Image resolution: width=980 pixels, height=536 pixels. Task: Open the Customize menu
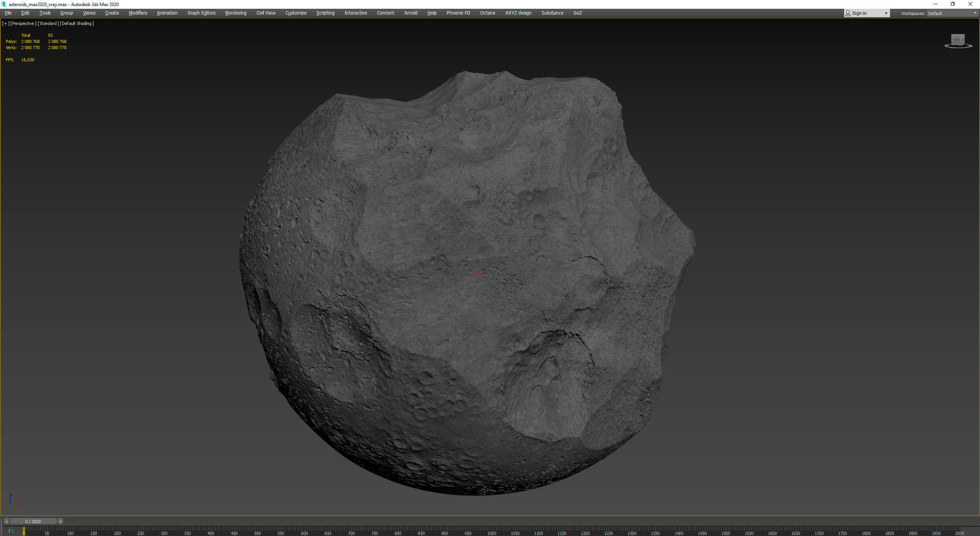point(296,13)
